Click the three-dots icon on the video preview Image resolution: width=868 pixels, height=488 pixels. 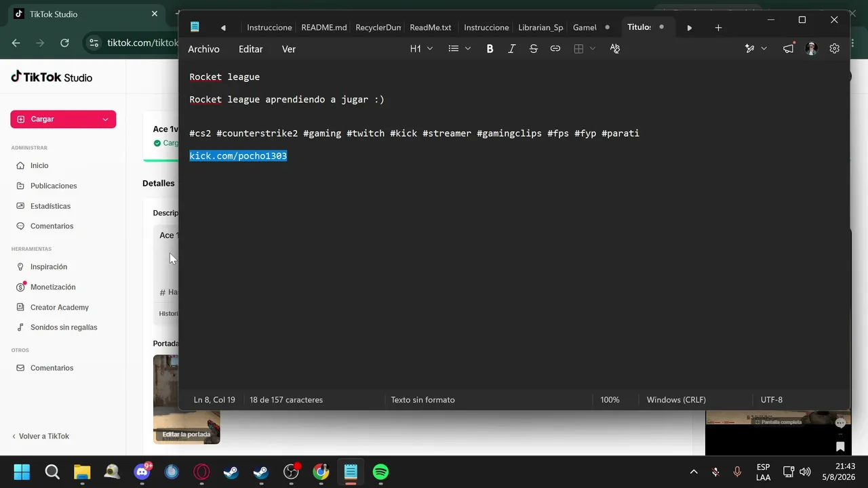point(840,423)
